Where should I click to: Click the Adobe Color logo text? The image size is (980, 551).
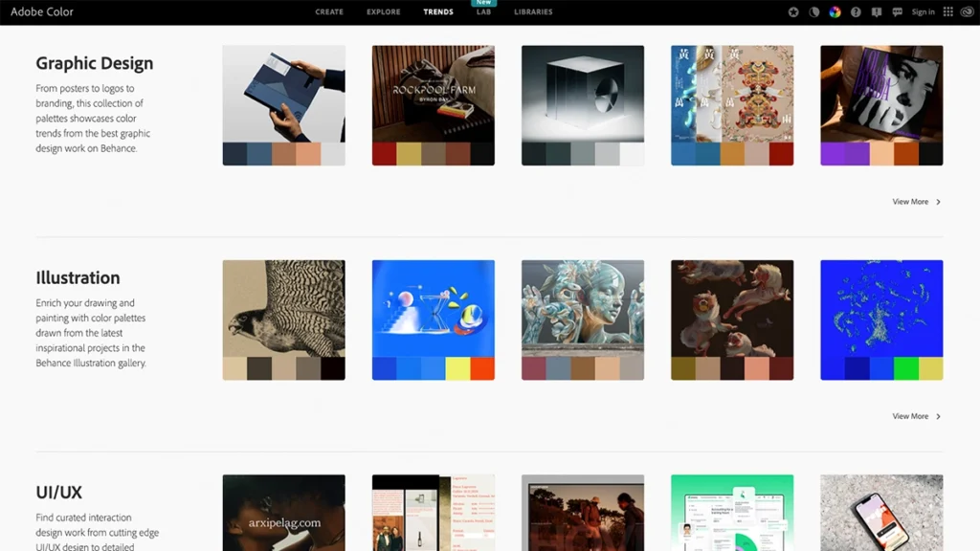42,11
